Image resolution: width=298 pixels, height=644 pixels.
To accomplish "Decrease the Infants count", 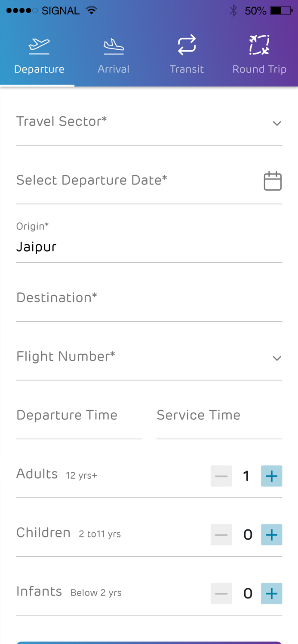I will click(221, 593).
